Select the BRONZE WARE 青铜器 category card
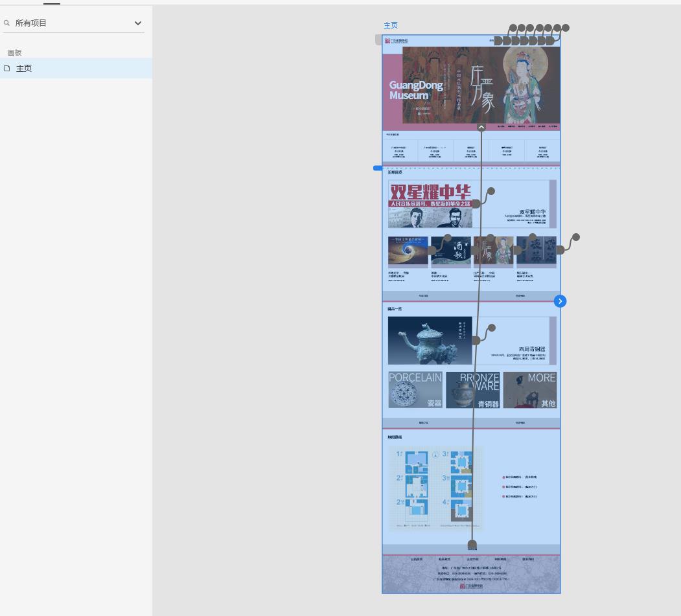The height and width of the screenshot is (616, 681). coord(472,390)
